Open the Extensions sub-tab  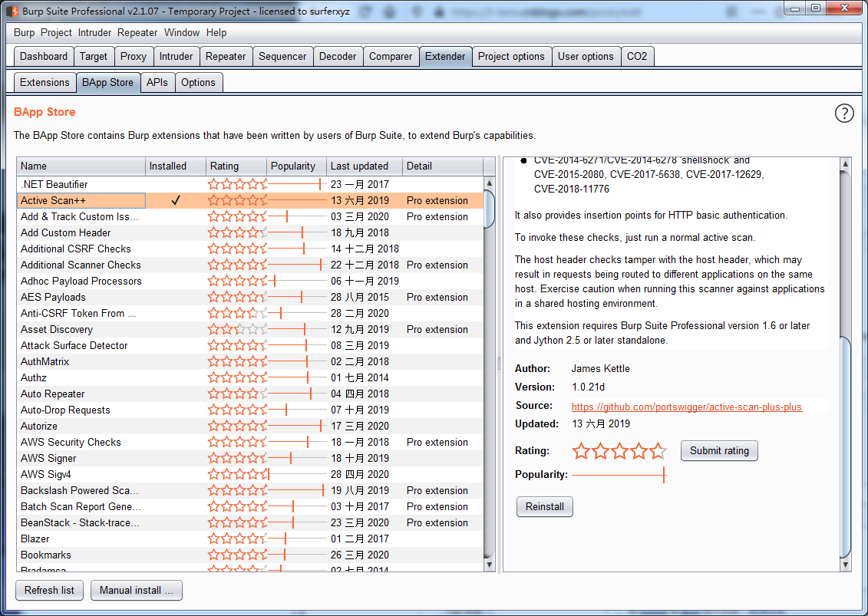pyautogui.click(x=45, y=82)
